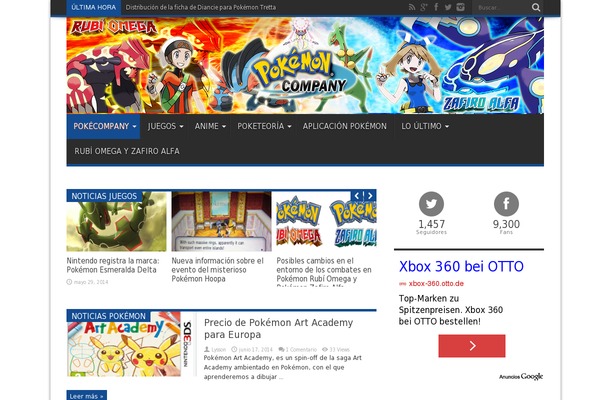600x400 pixels.
Task: Click the Noticias Juegos section label
Action: click(x=104, y=196)
